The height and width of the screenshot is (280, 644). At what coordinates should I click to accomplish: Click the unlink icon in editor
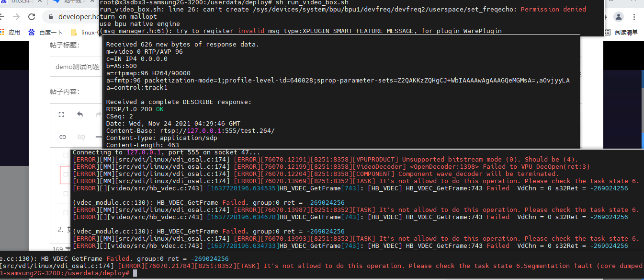[x=81, y=137]
